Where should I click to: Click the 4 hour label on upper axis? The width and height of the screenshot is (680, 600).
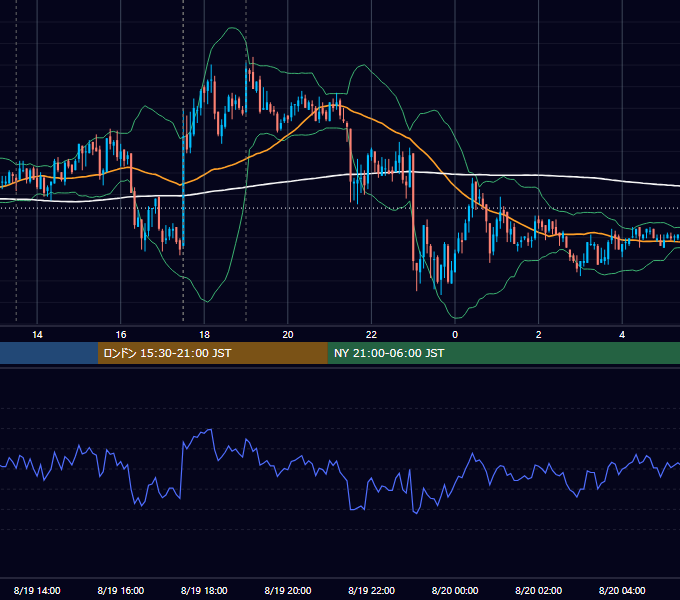click(622, 335)
